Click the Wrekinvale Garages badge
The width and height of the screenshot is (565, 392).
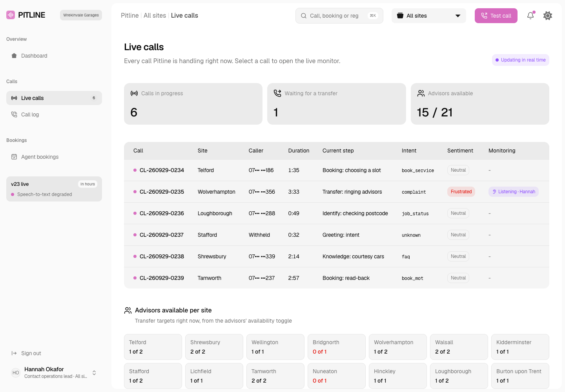tap(81, 15)
